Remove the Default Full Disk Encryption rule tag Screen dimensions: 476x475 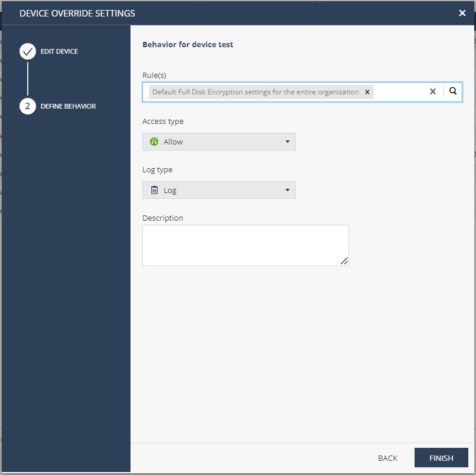[367, 92]
